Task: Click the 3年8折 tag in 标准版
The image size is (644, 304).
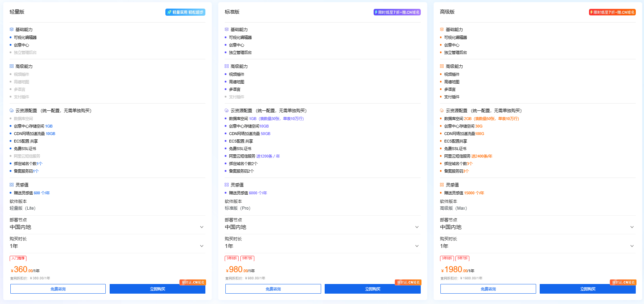Action: click(231, 258)
